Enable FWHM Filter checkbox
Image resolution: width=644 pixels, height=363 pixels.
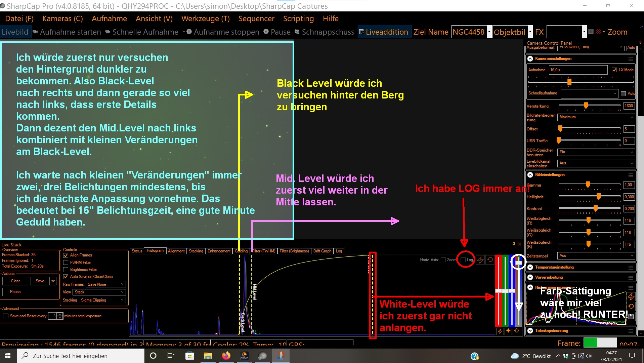coord(66,263)
